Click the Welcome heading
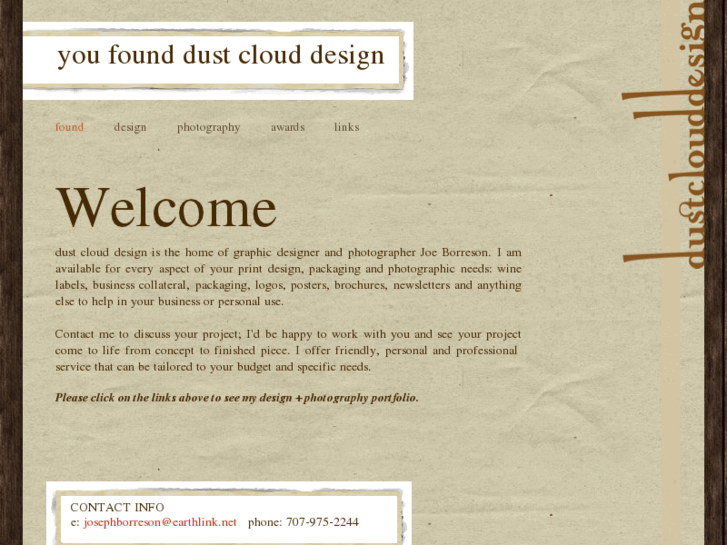The height and width of the screenshot is (545, 727). pos(166,207)
